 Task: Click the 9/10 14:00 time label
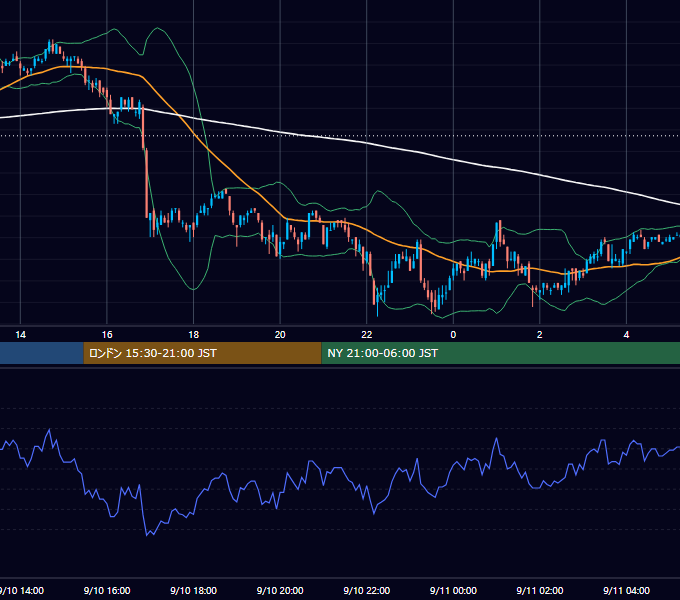pos(22,590)
